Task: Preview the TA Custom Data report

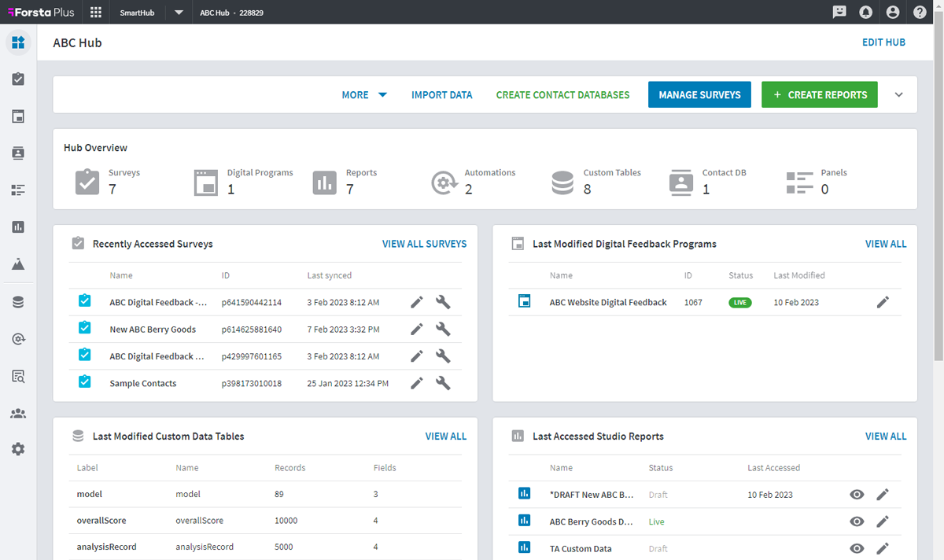Action: [x=857, y=548]
